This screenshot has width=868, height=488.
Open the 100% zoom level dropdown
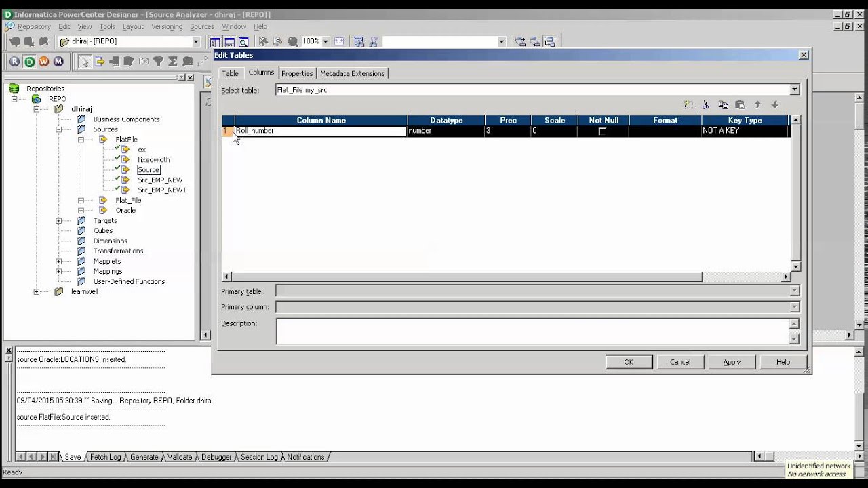tap(325, 41)
